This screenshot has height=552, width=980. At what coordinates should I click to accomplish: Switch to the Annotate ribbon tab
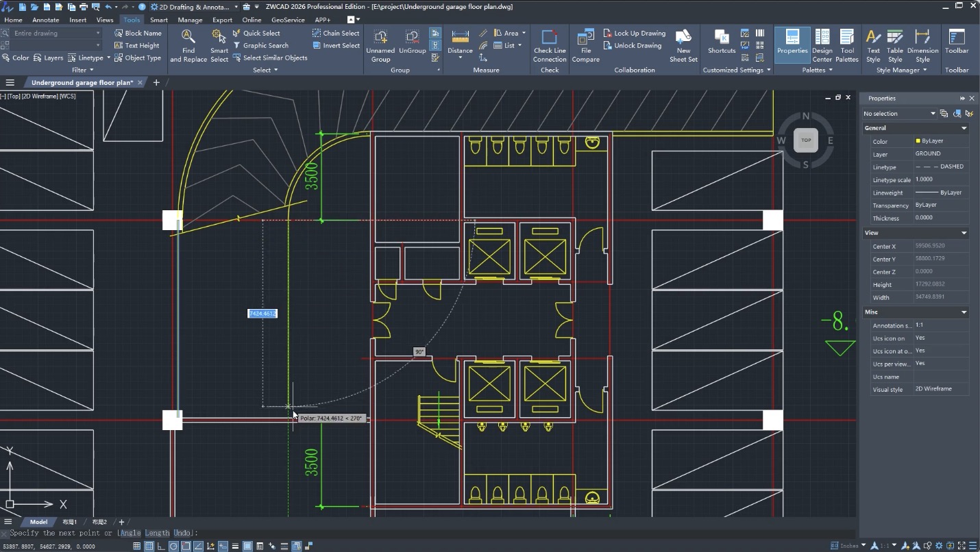tap(46, 20)
